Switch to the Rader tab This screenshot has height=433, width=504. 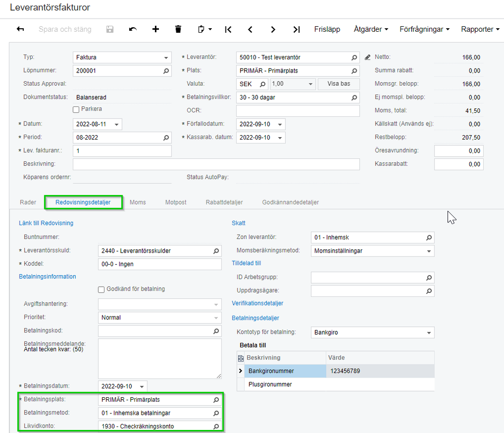(28, 202)
